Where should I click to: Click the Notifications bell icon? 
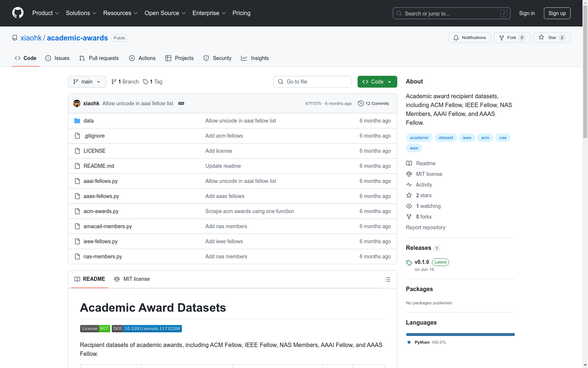pyautogui.click(x=456, y=38)
